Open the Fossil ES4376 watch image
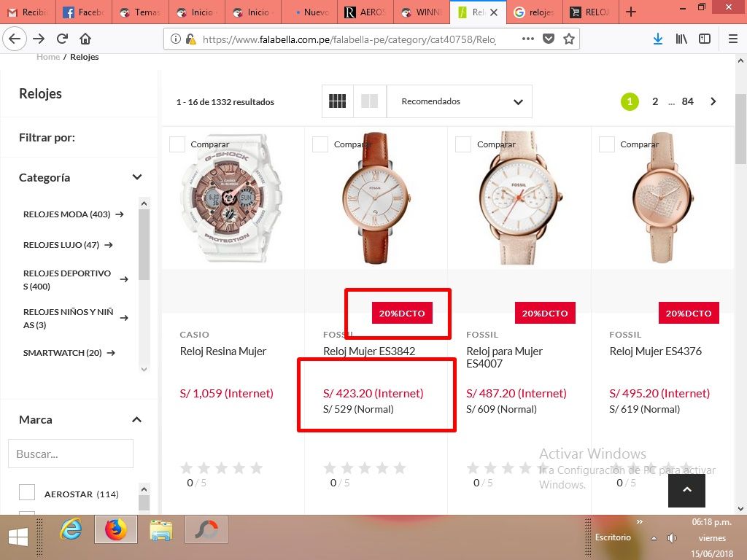 [662, 198]
